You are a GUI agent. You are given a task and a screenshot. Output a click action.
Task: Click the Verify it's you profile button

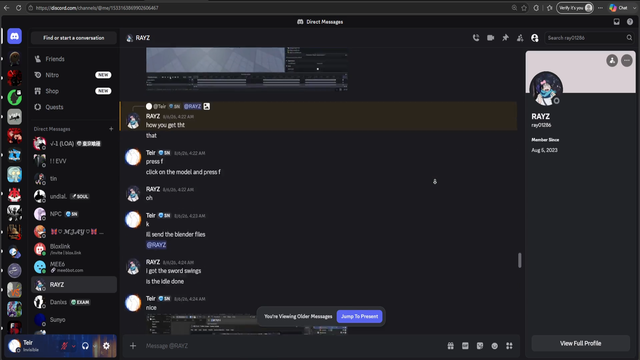[x=575, y=8]
